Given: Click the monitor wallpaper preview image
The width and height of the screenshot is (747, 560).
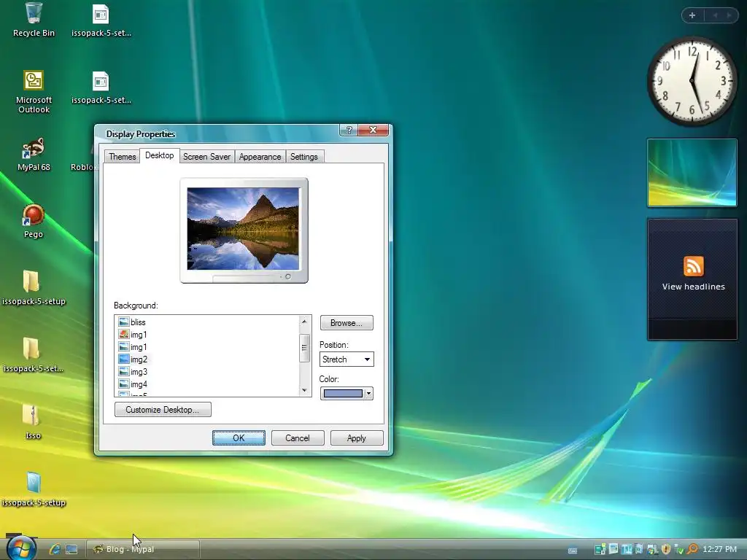Looking at the screenshot, I should point(244,228).
